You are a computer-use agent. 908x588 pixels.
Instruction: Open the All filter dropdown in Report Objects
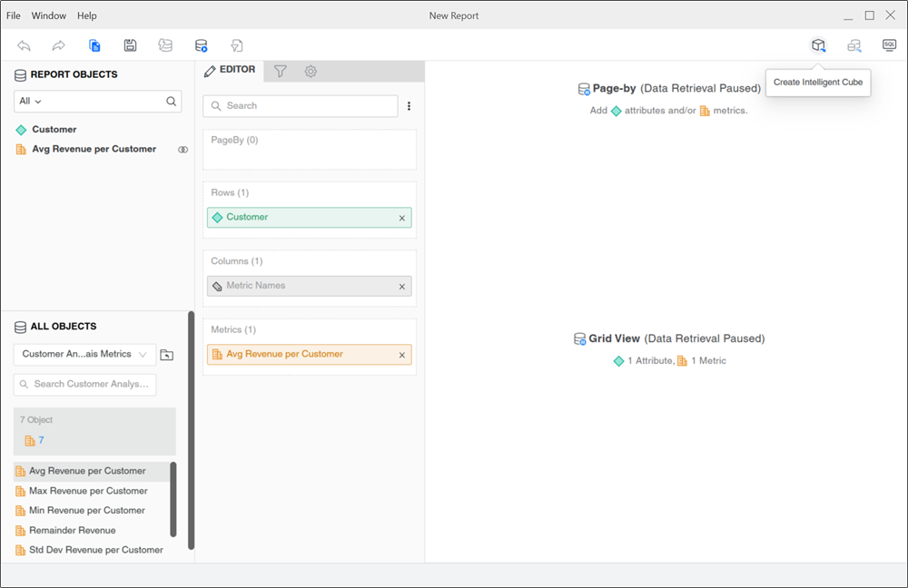31,102
